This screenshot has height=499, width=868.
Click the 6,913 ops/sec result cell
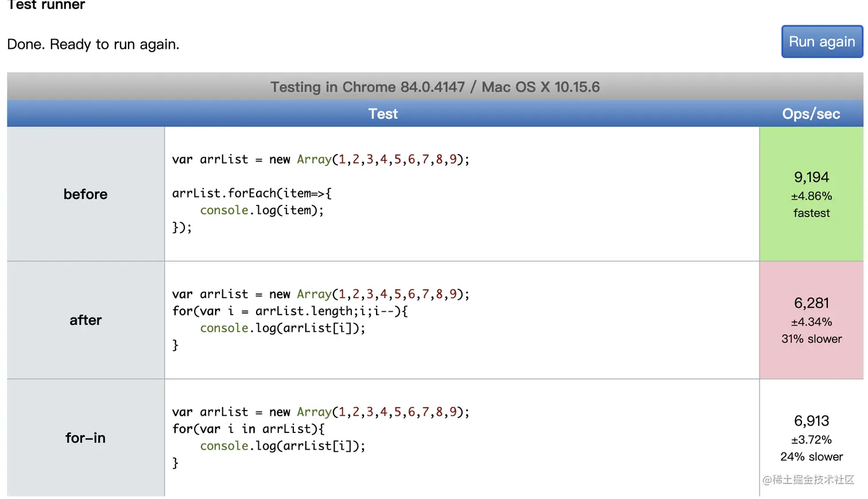tap(811, 421)
